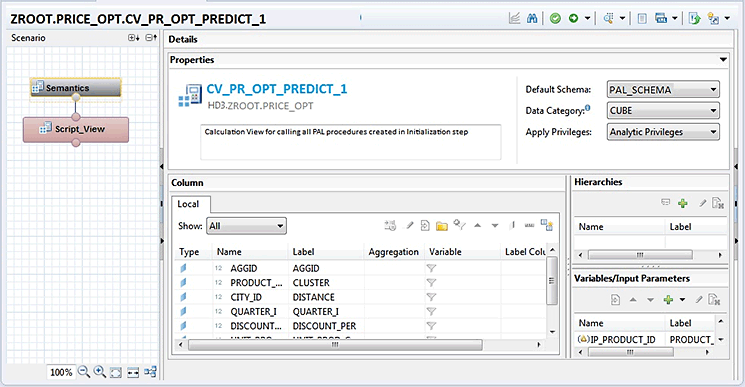The image size is (745, 387).
Task: Click the export layout toolbar icon
Action: pos(660,19)
